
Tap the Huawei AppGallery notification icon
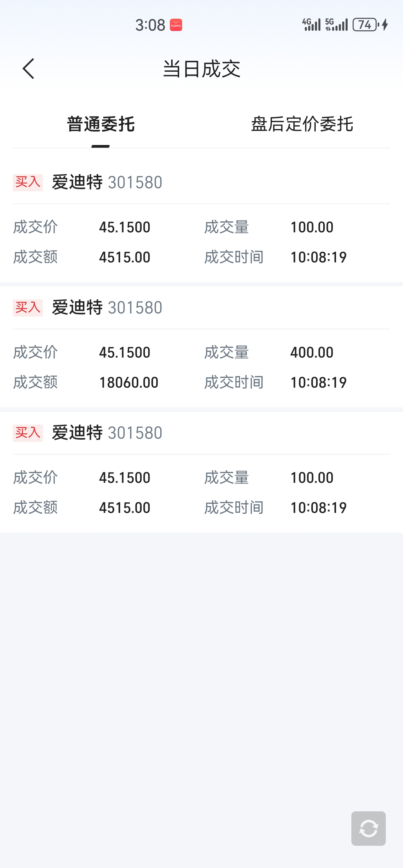coord(176,25)
